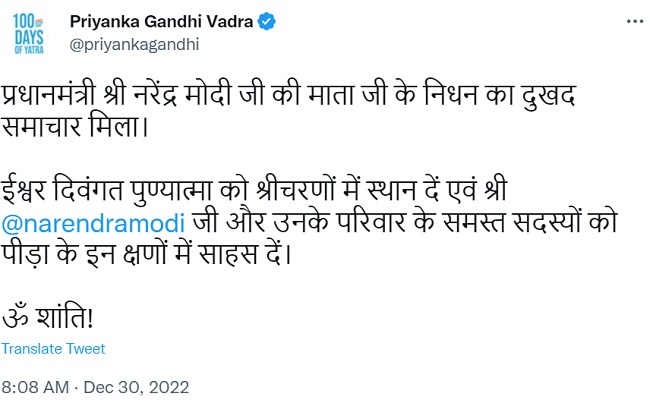Image resolution: width=650 pixels, height=403 pixels.
Task: Click Translate Tweet
Action: (53, 349)
